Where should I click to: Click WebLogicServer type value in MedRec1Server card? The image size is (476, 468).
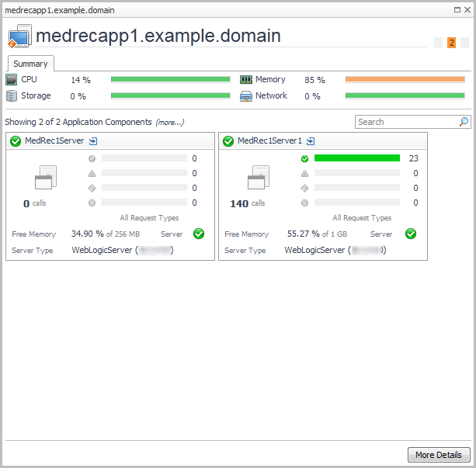click(123, 250)
